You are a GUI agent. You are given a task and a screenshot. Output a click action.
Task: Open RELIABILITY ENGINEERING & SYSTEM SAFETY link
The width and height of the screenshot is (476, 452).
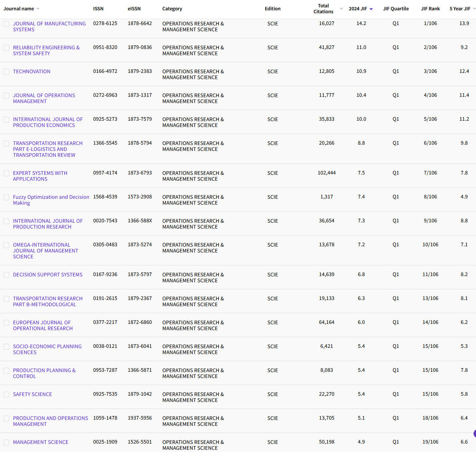(x=47, y=50)
